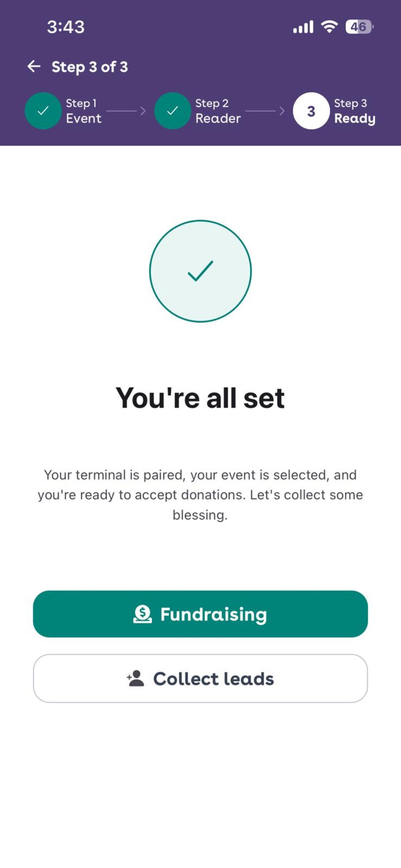401x868 pixels.
Task: Tap the cellular signal bars
Action: pyautogui.click(x=303, y=27)
